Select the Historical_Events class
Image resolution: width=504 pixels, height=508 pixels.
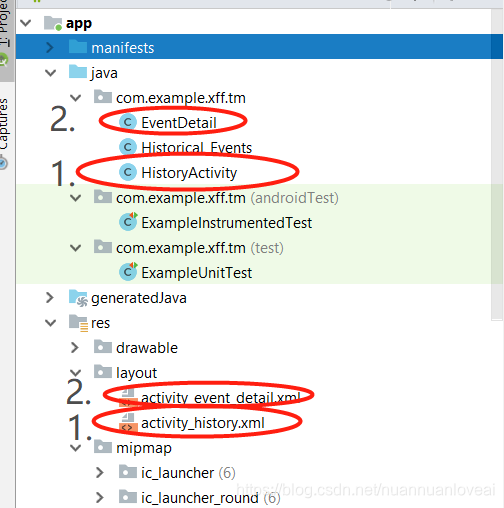(x=197, y=148)
